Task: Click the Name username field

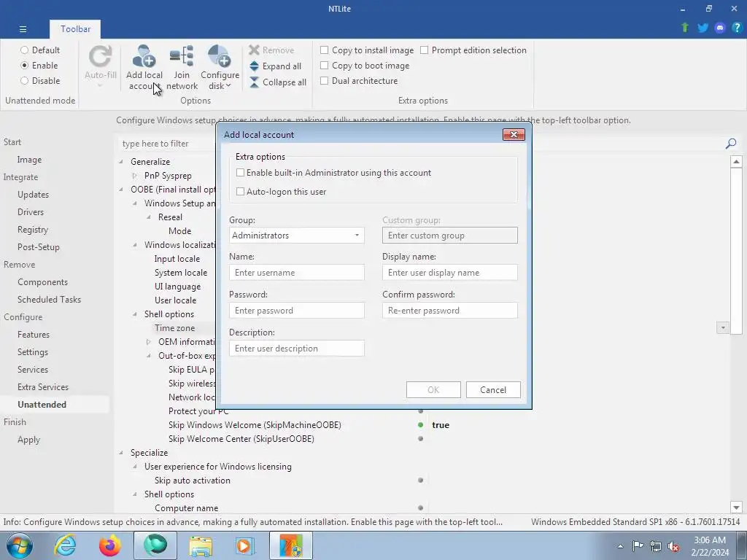Action: (296, 273)
